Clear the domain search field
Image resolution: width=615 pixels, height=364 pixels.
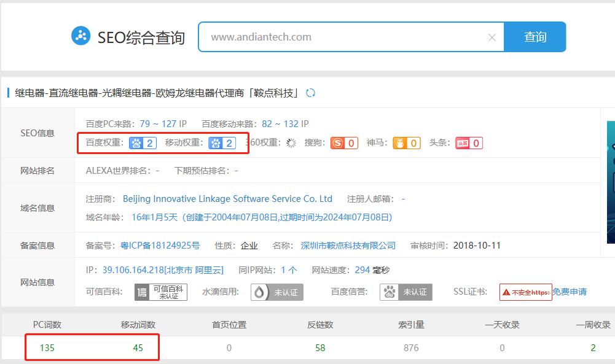[492, 37]
